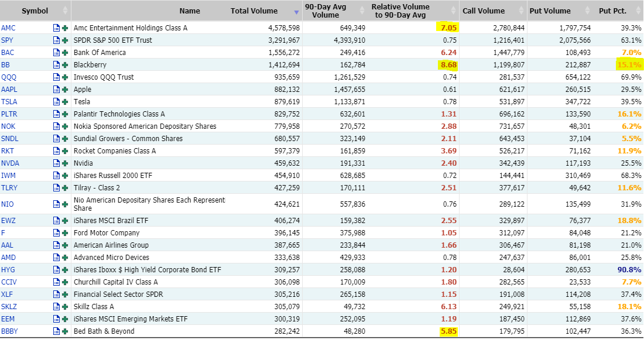This screenshot has height=339, width=644.
Task: Click the QQQ symbol link
Action: coord(9,77)
